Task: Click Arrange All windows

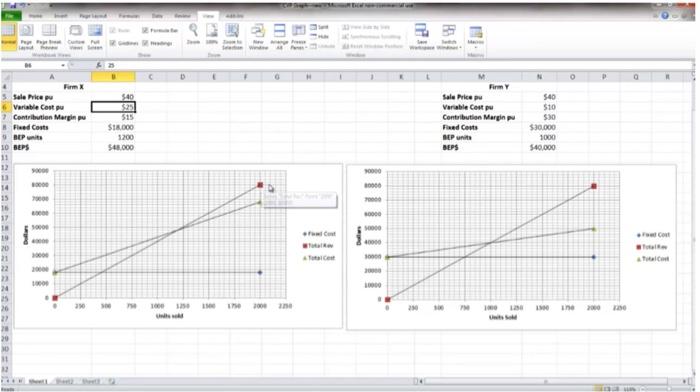Action: coord(279,36)
